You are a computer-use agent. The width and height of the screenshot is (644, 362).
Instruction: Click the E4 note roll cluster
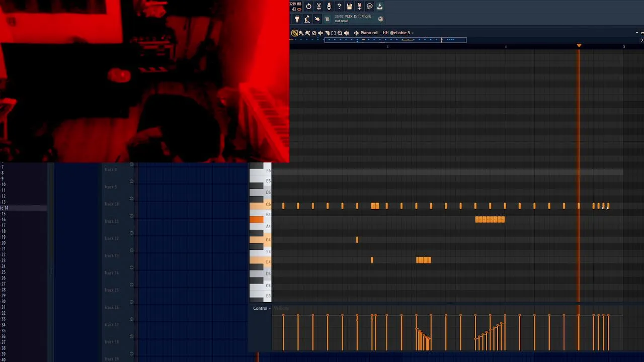424,260
